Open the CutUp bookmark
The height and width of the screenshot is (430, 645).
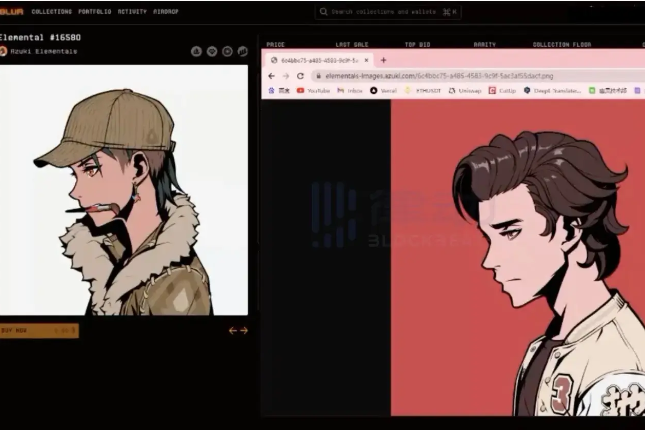click(x=502, y=91)
